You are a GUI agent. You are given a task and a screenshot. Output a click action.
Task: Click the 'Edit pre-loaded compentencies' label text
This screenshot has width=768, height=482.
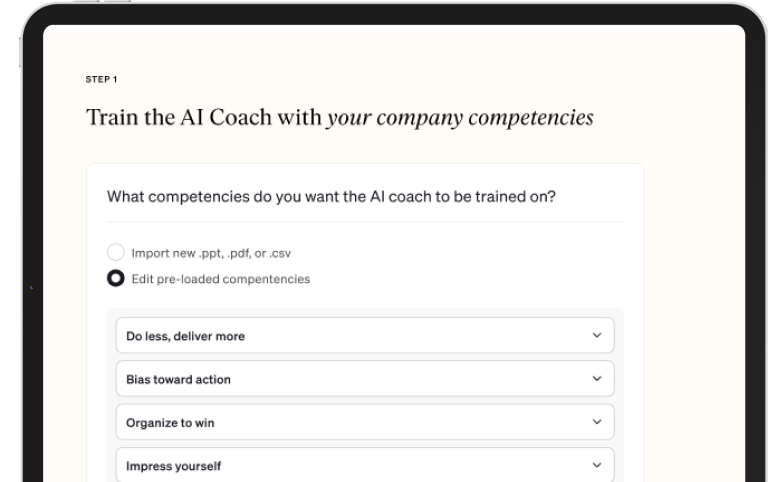coord(220,279)
